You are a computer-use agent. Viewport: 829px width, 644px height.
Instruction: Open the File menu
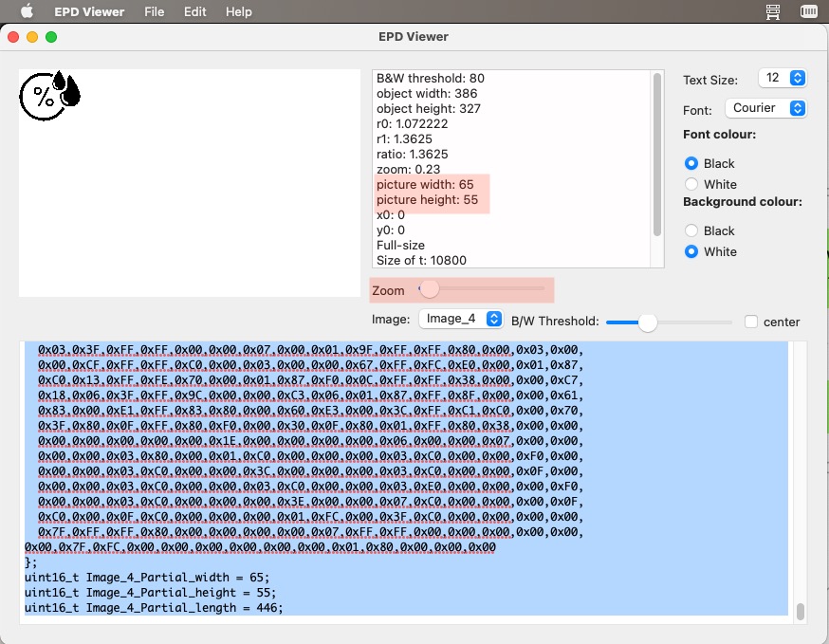(154, 11)
